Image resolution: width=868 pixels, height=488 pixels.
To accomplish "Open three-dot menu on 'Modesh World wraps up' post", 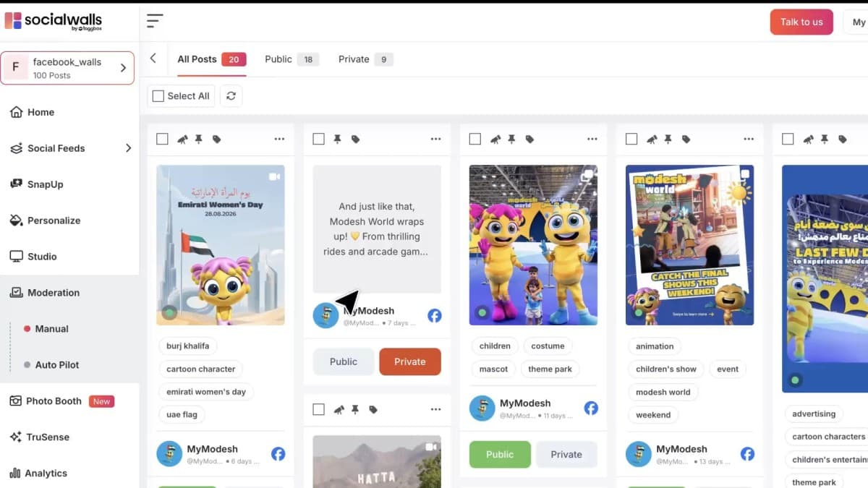I will [435, 139].
